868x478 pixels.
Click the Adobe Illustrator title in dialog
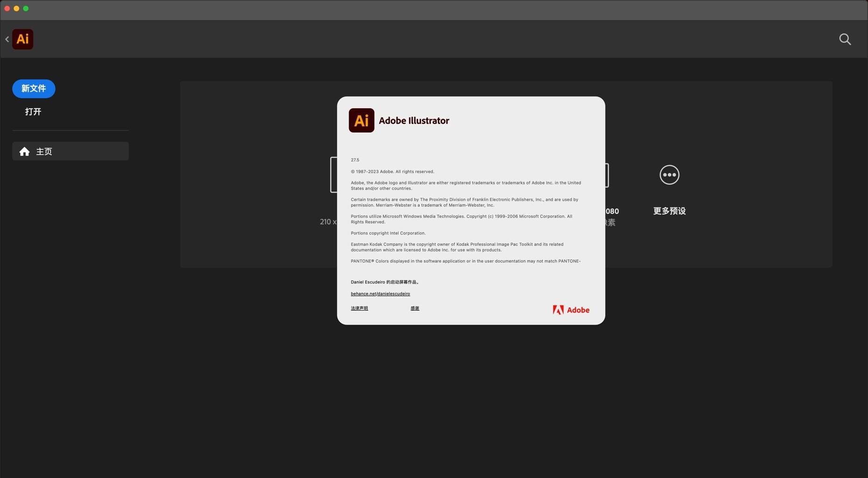[414, 121]
